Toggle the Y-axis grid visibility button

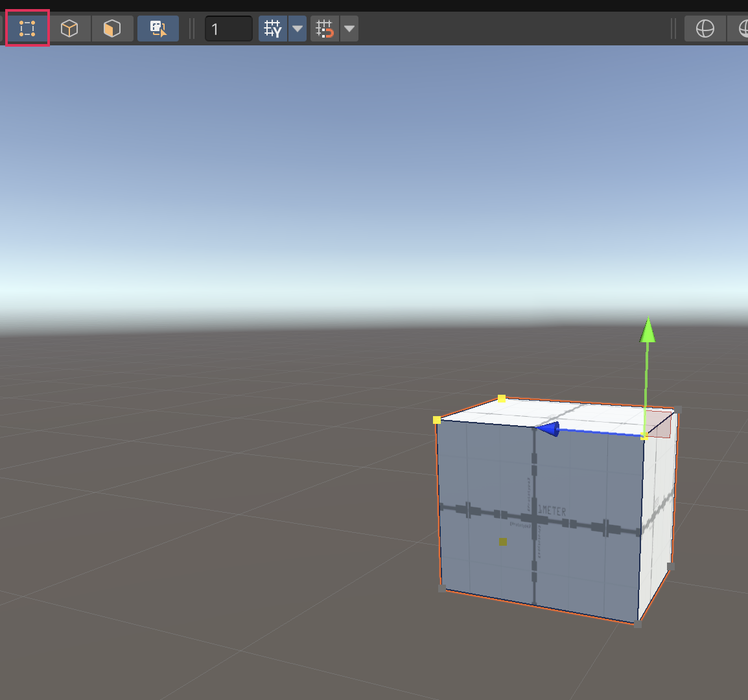(x=273, y=29)
